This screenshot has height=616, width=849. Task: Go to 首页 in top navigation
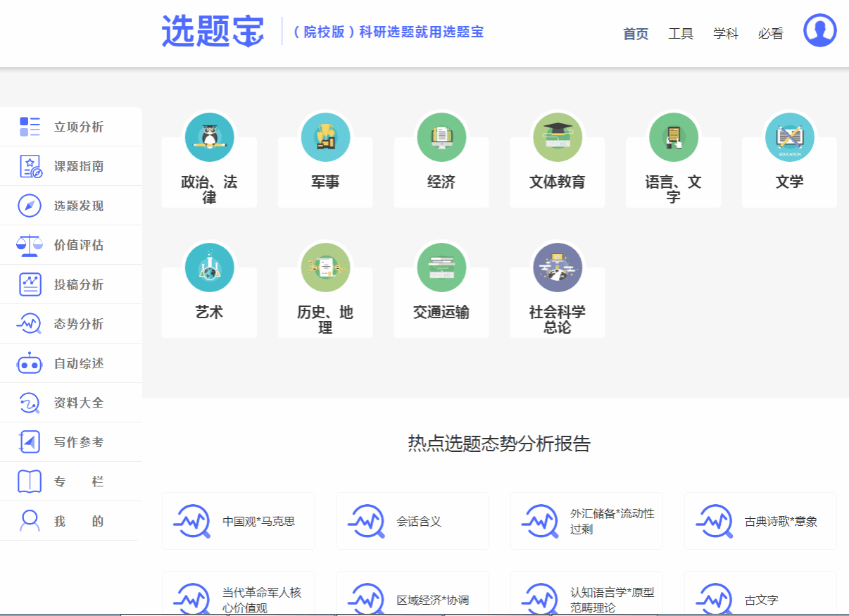pos(636,34)
